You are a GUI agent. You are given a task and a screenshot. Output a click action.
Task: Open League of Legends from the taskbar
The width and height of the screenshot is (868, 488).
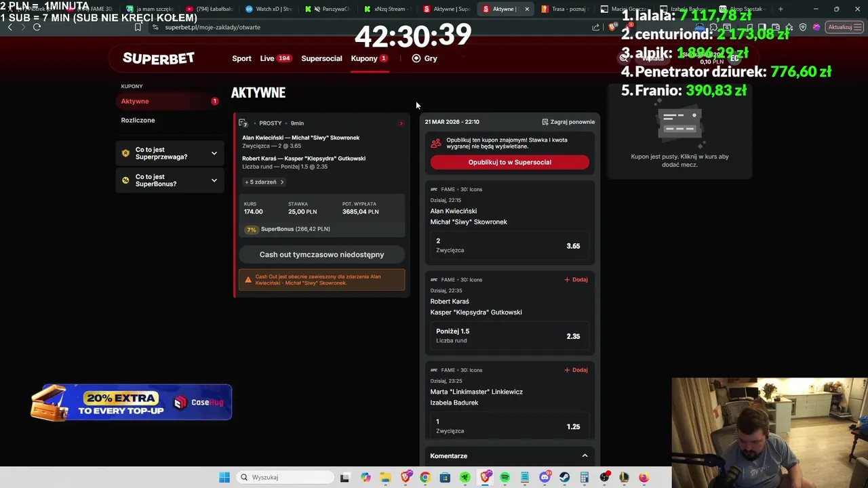(624, 477)
